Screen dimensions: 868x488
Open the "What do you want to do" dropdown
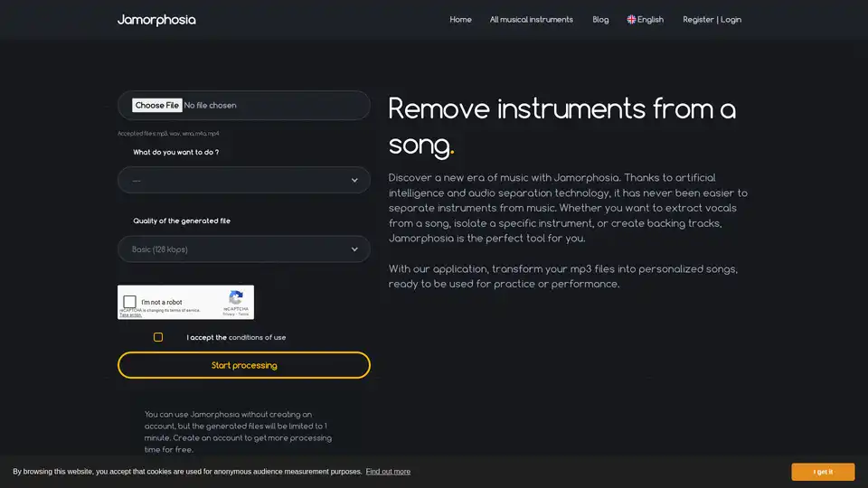pos(244,180)
